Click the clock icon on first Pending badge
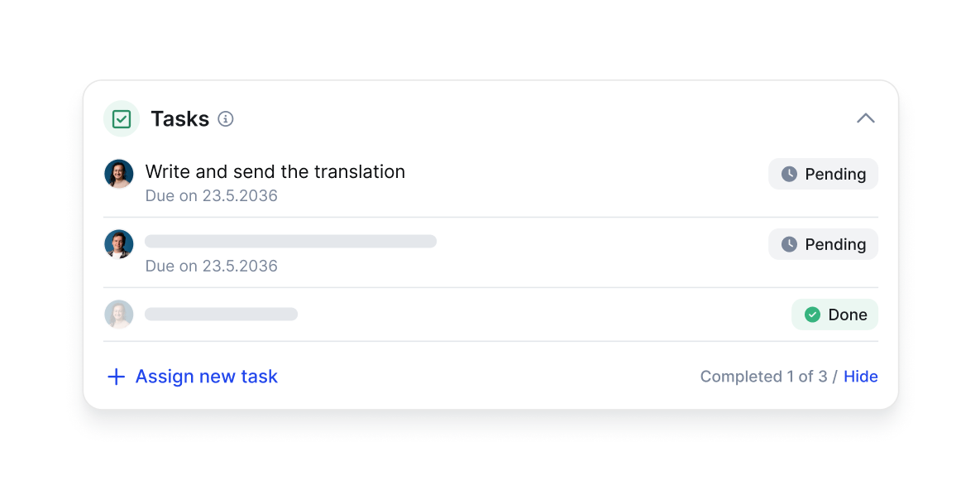Screen dimensions: 980x490 tap(790, 174)
